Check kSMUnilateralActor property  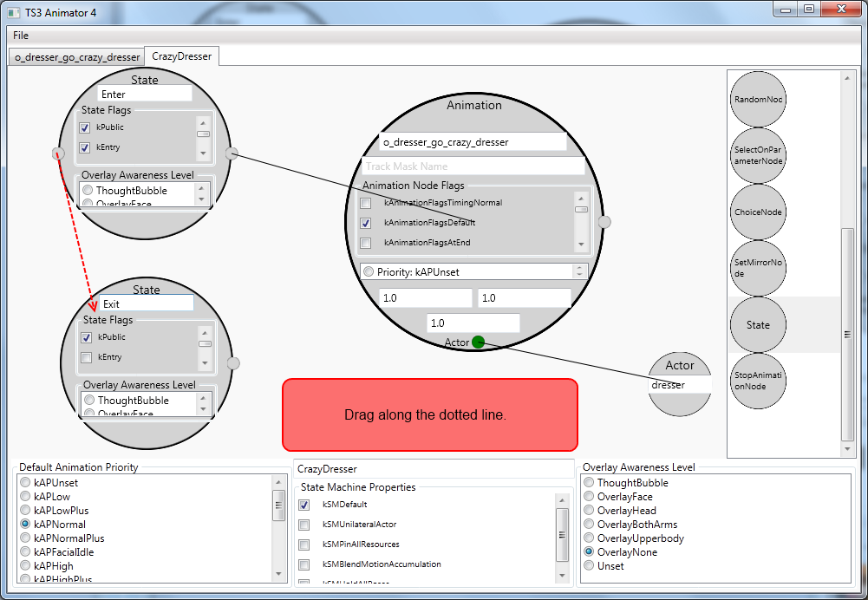303,525
